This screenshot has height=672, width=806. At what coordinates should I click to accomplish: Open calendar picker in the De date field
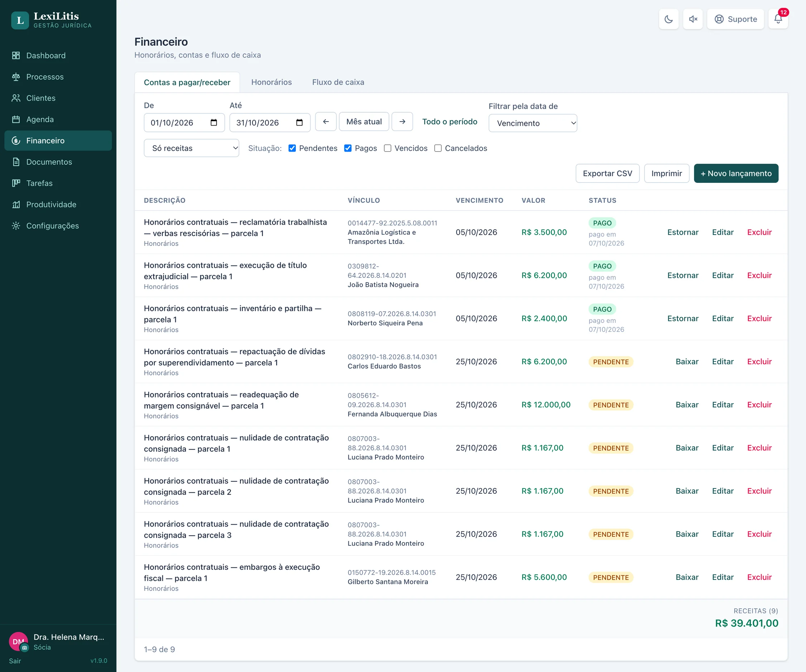point(214,122)
